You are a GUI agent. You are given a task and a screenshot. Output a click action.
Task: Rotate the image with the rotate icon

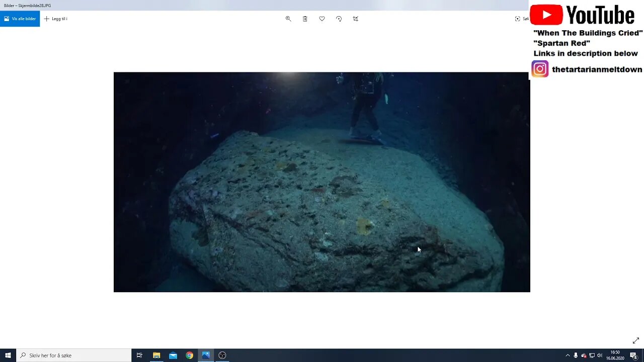pyautogui.click(x=339, y=19)
